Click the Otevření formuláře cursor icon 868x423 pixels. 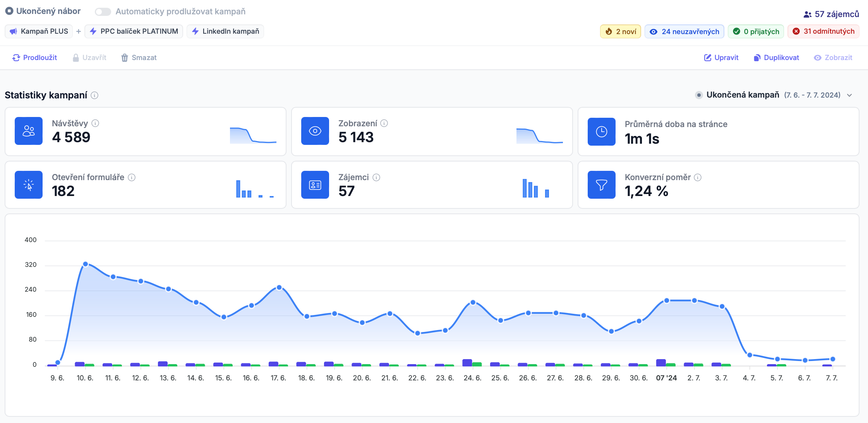tap(29, 185)
